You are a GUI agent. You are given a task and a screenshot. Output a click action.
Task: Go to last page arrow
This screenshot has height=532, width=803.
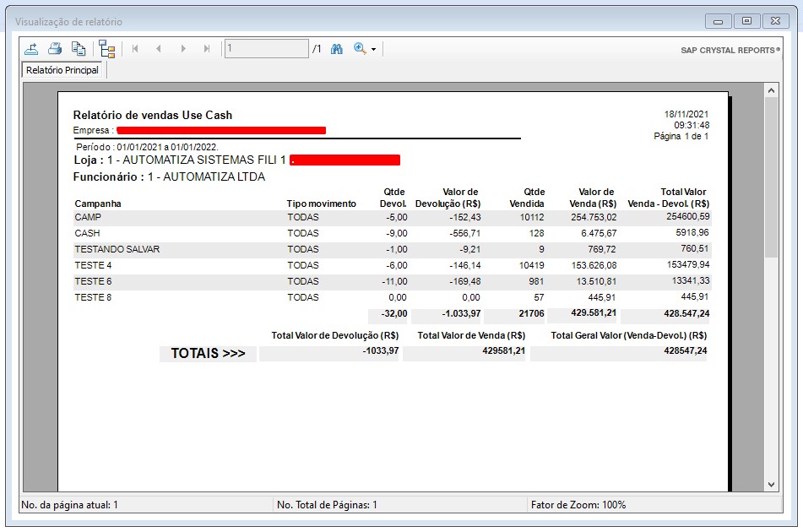(207, 49)
